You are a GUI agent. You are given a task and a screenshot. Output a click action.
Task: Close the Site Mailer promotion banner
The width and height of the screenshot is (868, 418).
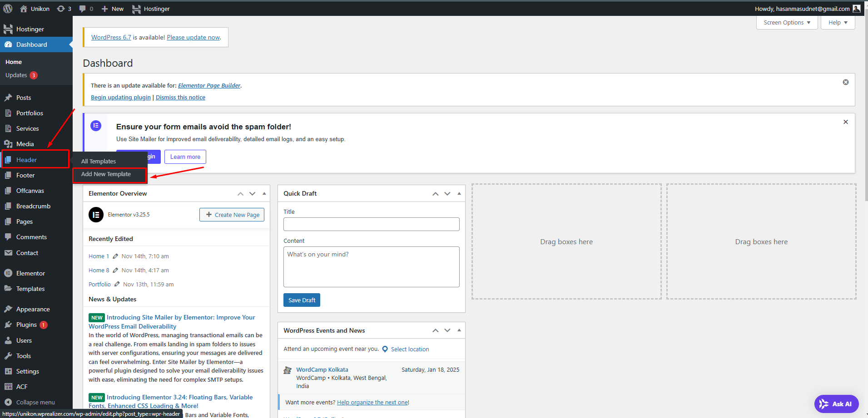(x=845, y=122)
